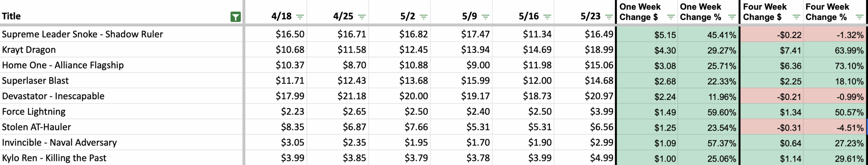
Task: Open the 5/16 column filter icon
Action: (x=547, y=17)
